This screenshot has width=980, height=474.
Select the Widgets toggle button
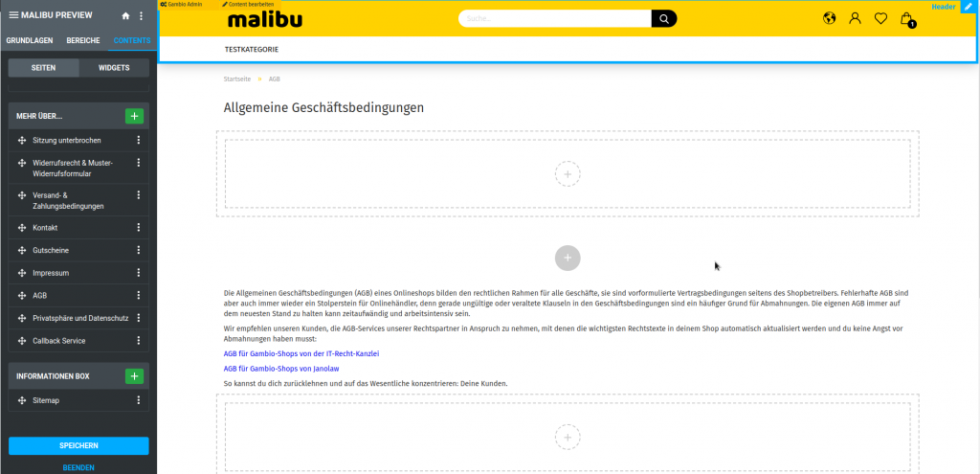[x=113, y=68]
